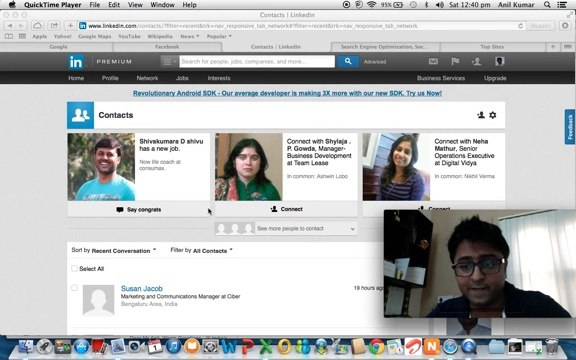The image size is (576, 360).
Task: Connect with Shylaja P. Gowda
Action: point(286,209)
